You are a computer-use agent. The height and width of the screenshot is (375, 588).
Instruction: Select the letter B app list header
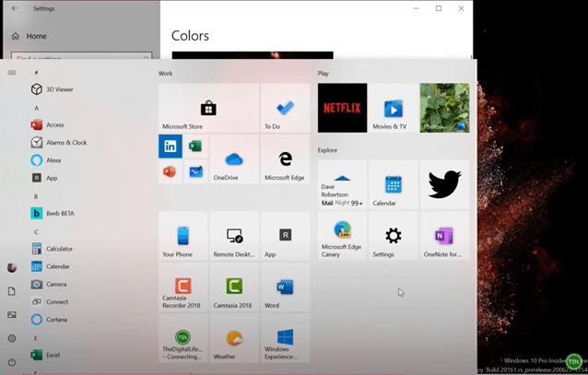tap(36, 196)
